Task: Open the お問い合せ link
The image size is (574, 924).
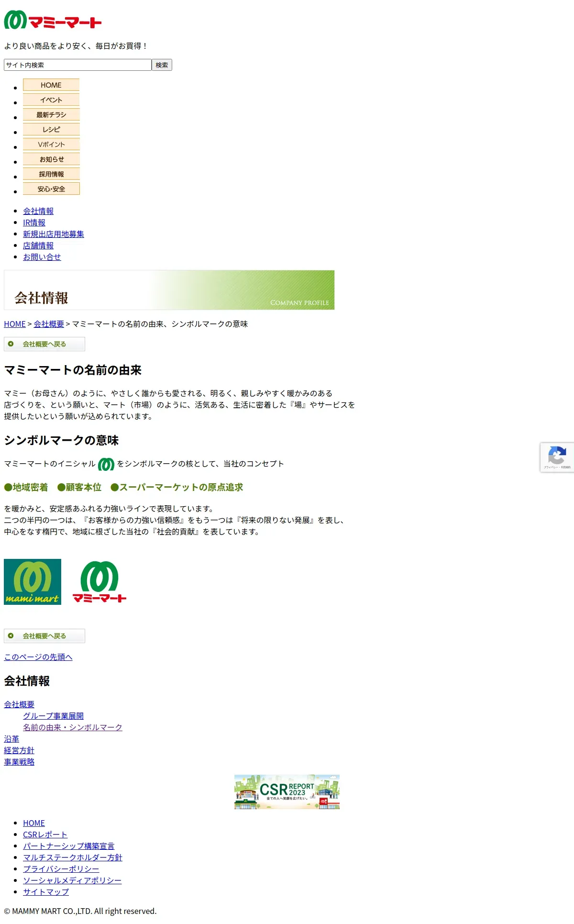Action: click(42, 257)
